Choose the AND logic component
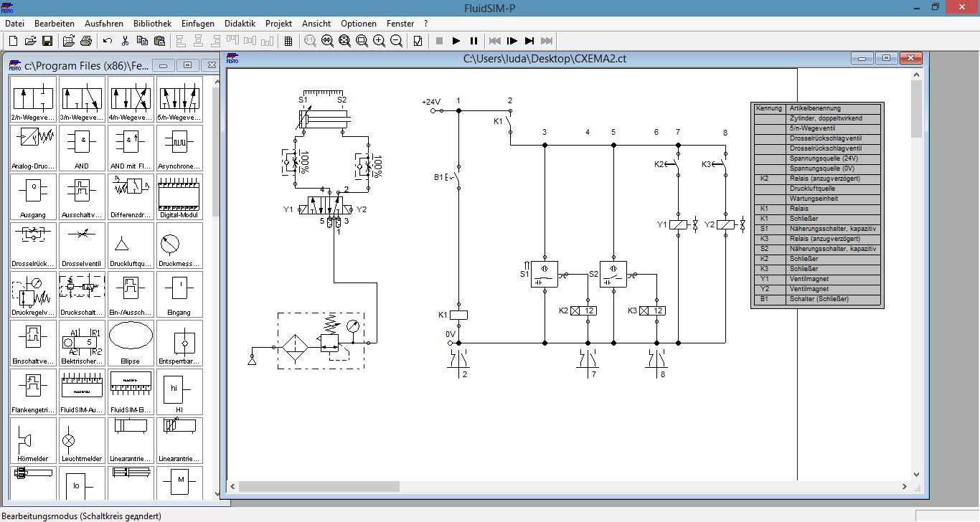Screen dimensions: 980x522 click(x=82, y=148)
